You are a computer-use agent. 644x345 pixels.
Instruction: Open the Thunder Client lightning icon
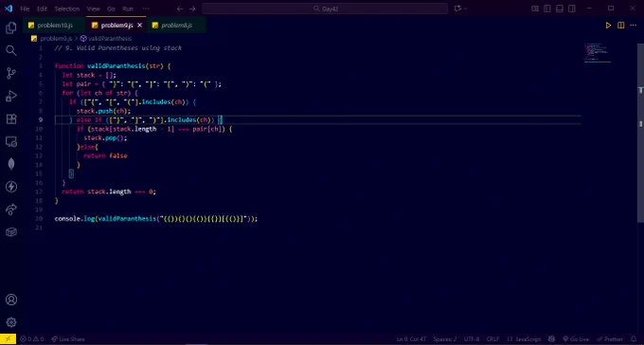[11, 187]
